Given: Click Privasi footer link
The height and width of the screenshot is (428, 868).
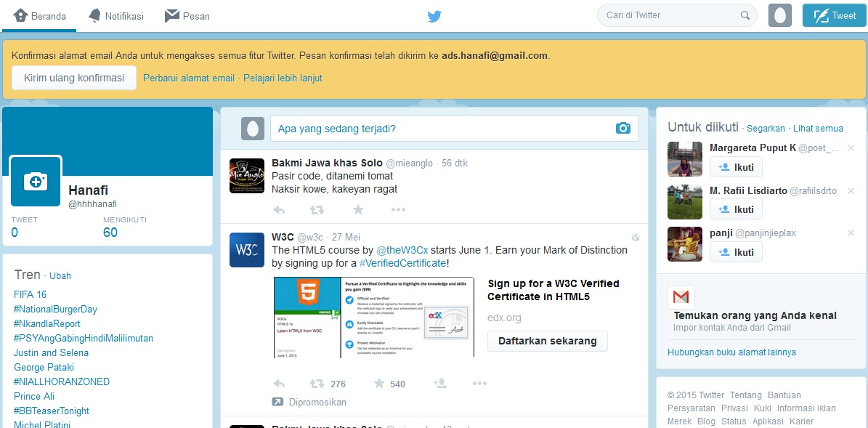Looking at the screenshot, I should (734, 408).
